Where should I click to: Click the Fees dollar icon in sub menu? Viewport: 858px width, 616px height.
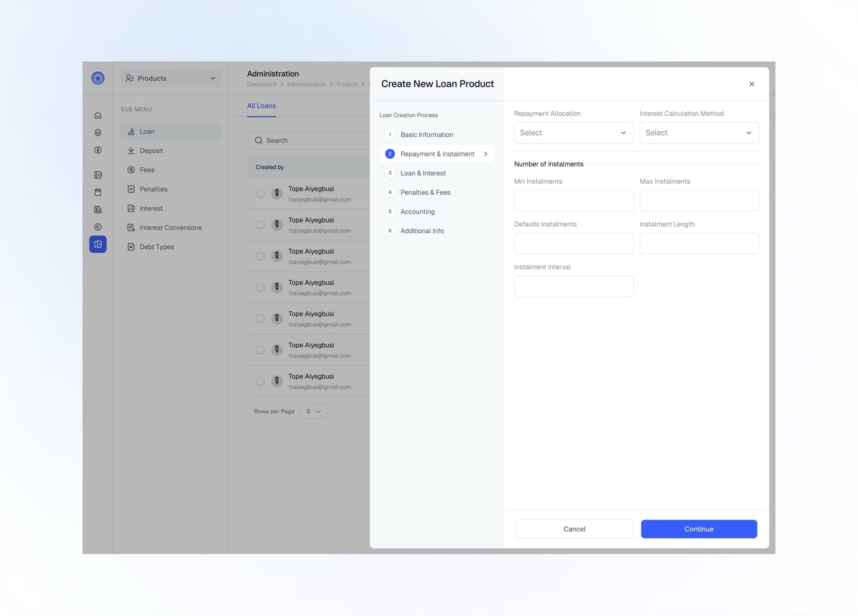tap(131, 170)
